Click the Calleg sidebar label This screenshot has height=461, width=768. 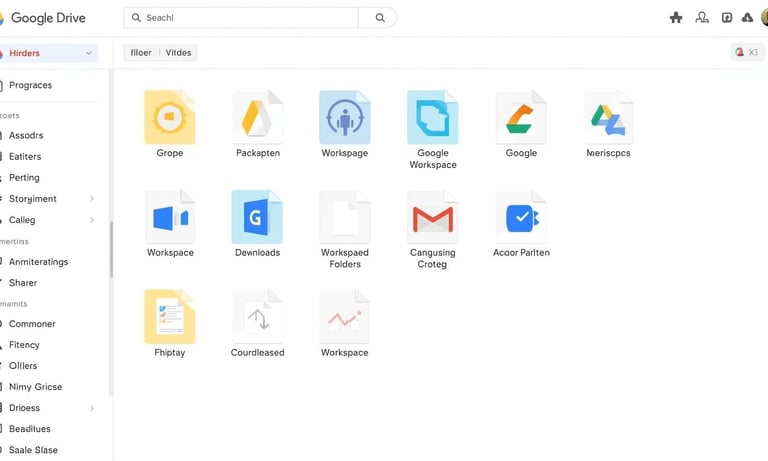[x=22, y=220]
